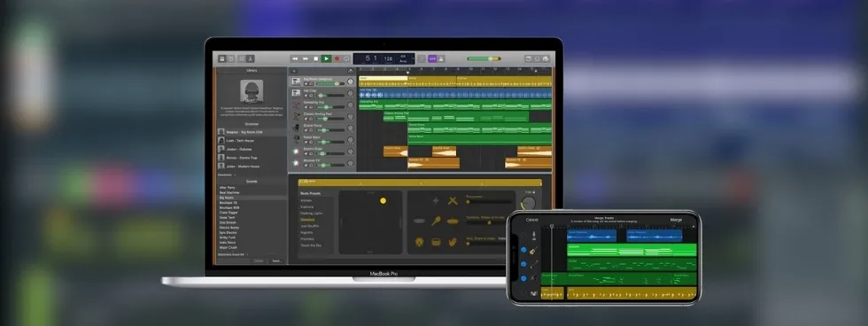
Task: Click the Sweeping Arp track icon
Action: (x=296, y=105)
